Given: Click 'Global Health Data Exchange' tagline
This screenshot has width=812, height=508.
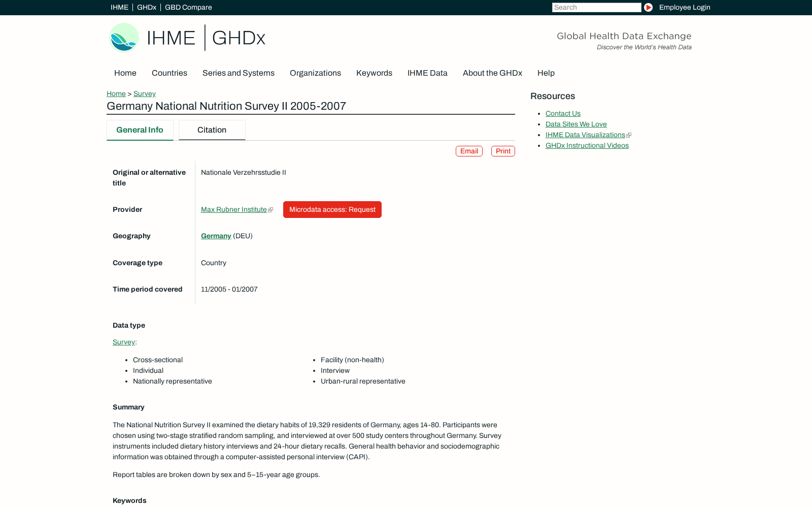Looking at the screenshot, I should [624, 36].
